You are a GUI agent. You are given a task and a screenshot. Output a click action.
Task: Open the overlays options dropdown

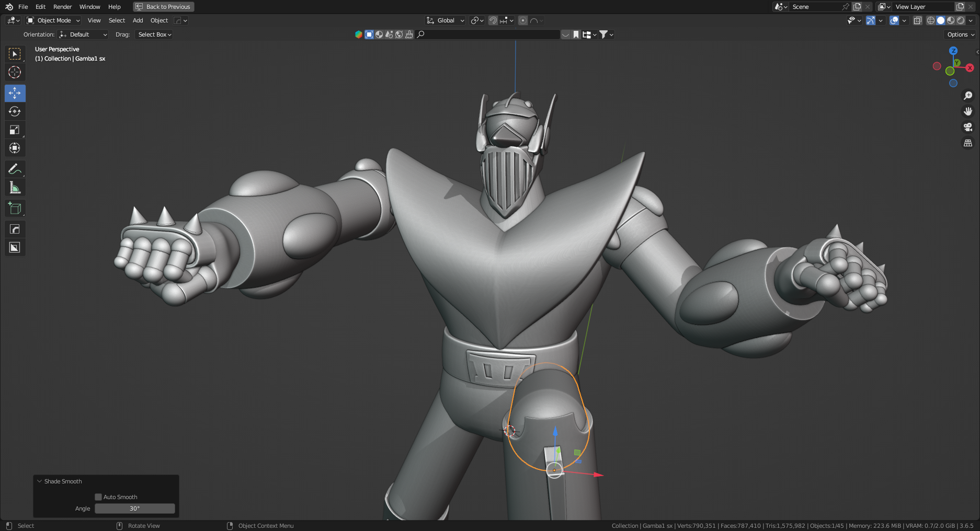click(904, 20)
